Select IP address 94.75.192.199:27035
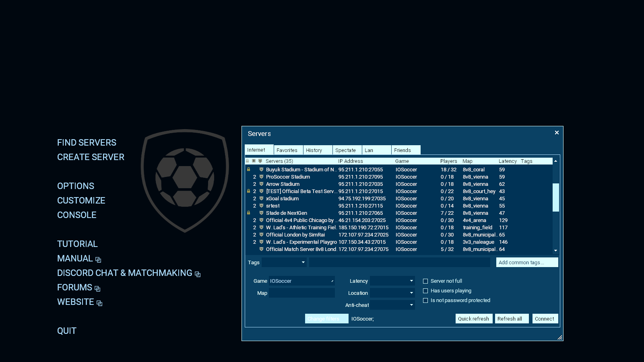The width and height of the screenshot is (644, 362). coord(362,198)
